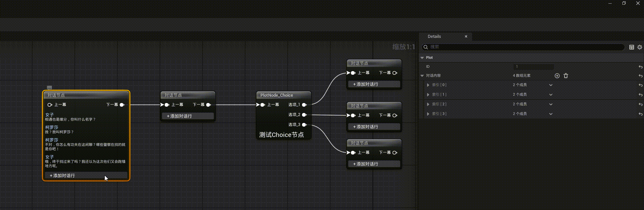
Task: Click the 下一幕 pin of the node linked to 选项_3
Action: click(395, 153)
